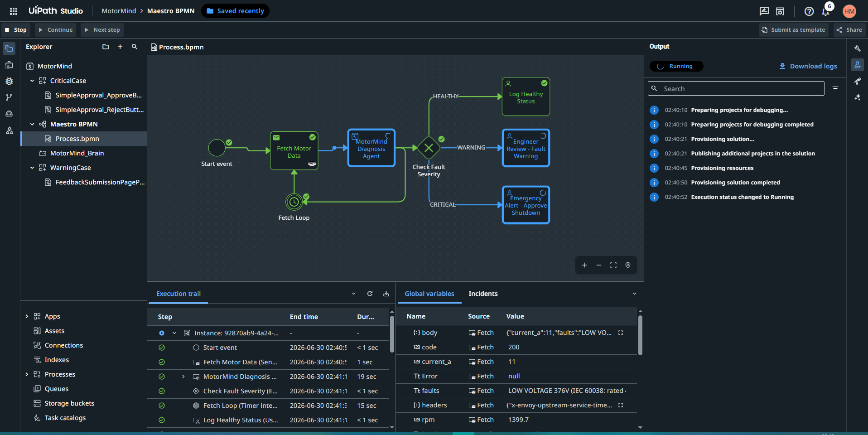Click the Next step button

point(102,30)
